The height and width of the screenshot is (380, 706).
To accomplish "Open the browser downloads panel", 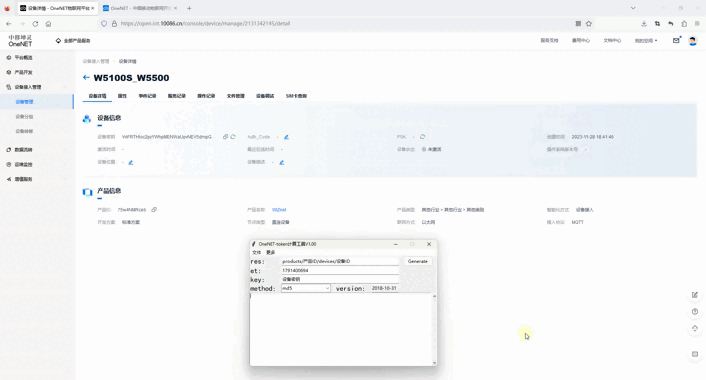I will point(644,23).
